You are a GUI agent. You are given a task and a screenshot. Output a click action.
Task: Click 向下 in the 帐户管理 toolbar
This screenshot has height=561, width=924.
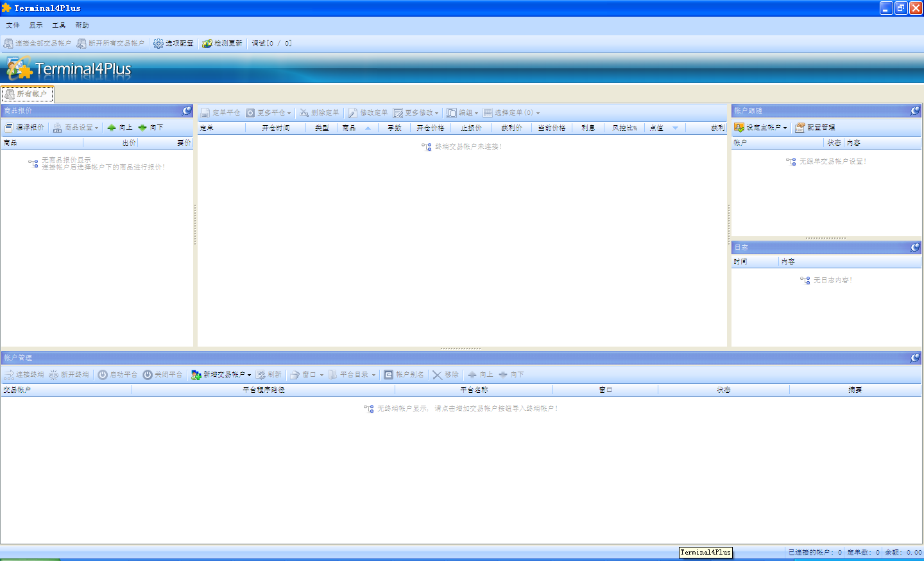click(511, 375)
